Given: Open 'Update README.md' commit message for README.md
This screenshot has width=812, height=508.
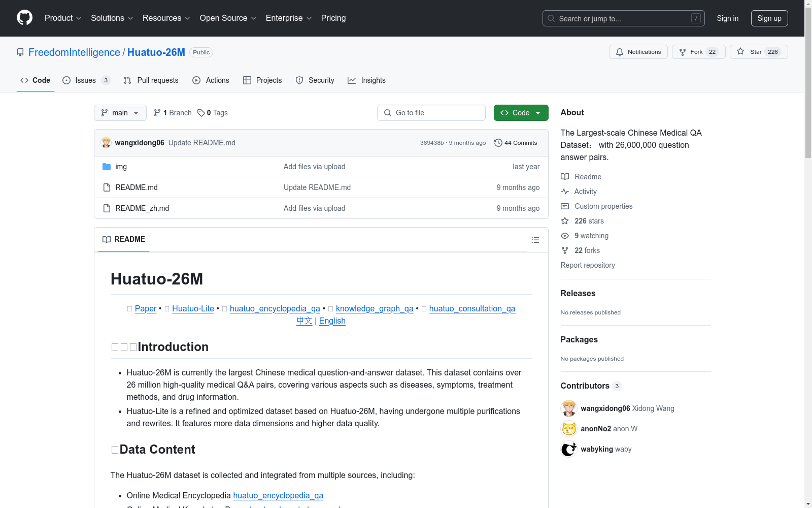Looking at the screenshot, I should point(317,187).
